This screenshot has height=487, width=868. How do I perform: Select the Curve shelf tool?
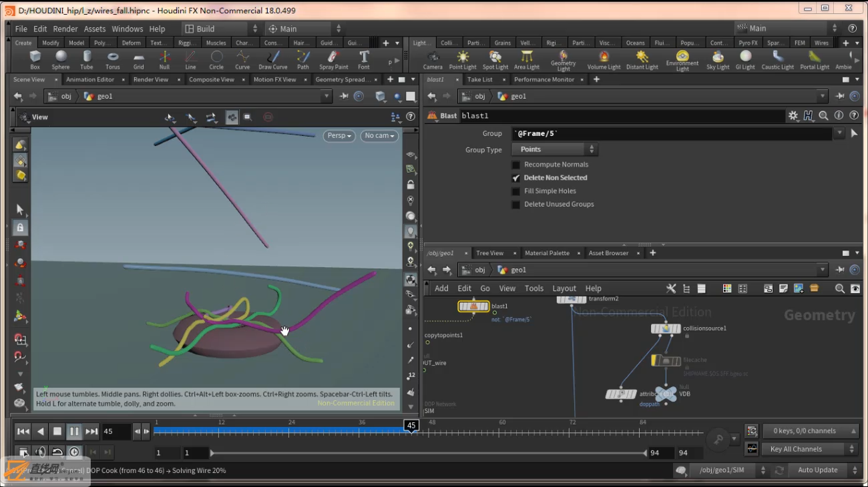[x=242, y=59]
